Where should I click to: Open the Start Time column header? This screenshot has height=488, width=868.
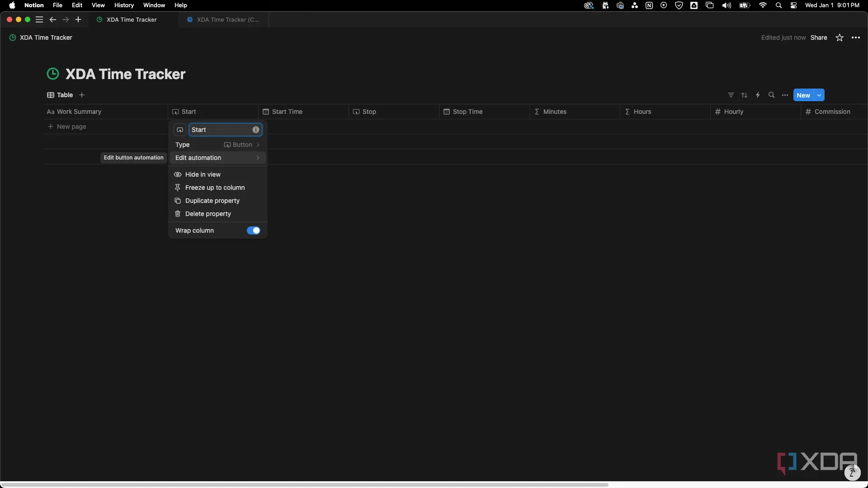coord(303,112)
